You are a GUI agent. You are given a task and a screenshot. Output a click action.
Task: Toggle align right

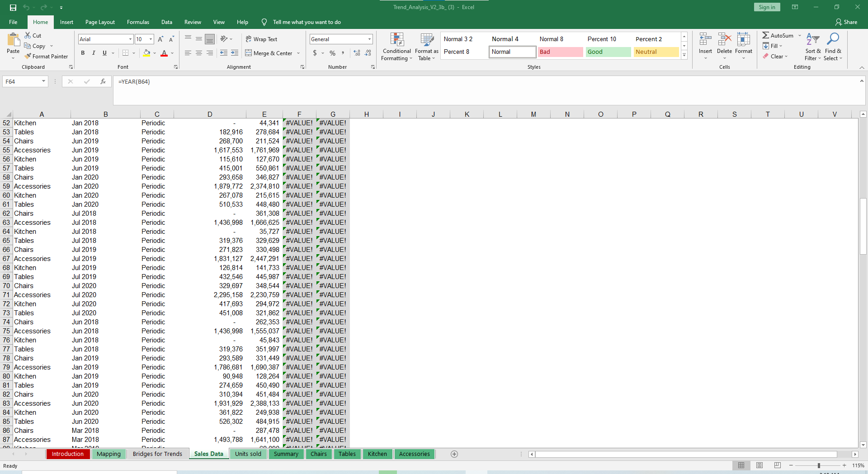tap(210, 53)
